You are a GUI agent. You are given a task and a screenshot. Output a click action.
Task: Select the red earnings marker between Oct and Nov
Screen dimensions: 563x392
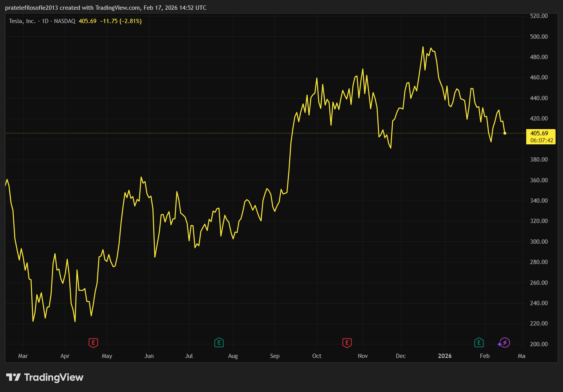coord(347,343)
